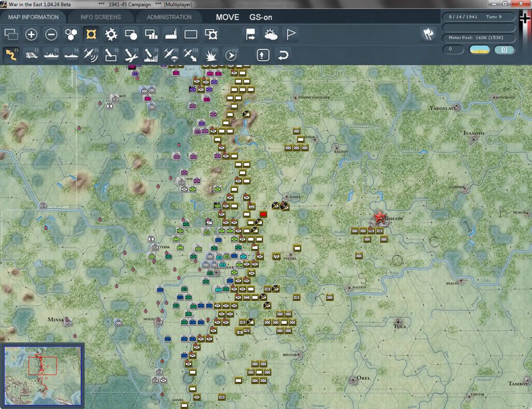532x409 pixels.
Task: Toggle the rectangle-with-bar-chart icon
Action: pos(151,34)
